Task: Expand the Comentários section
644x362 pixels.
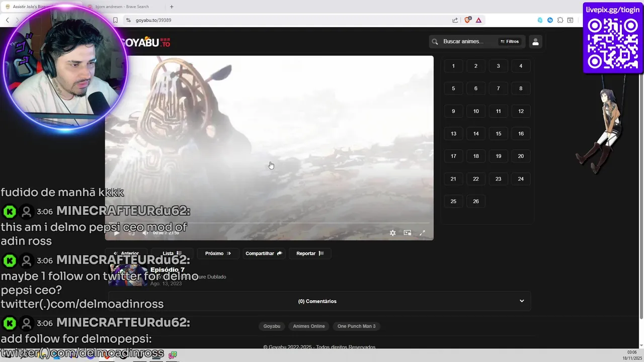Action: click(320, 301)
